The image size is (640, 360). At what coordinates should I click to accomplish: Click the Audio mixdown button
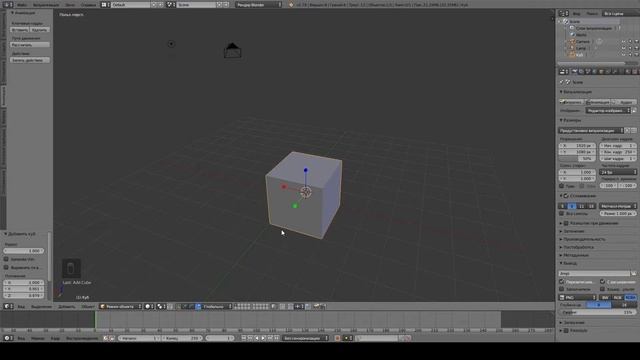coord(624,102)
